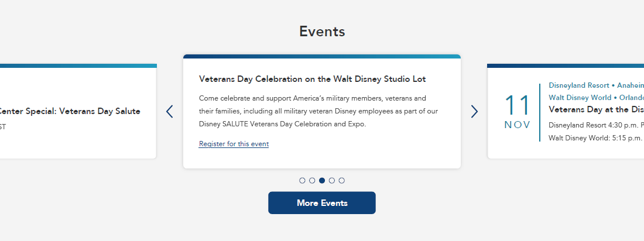Click the previous slide chevron arrow
This screenshot has width=644, height=241.
[170, 111]
